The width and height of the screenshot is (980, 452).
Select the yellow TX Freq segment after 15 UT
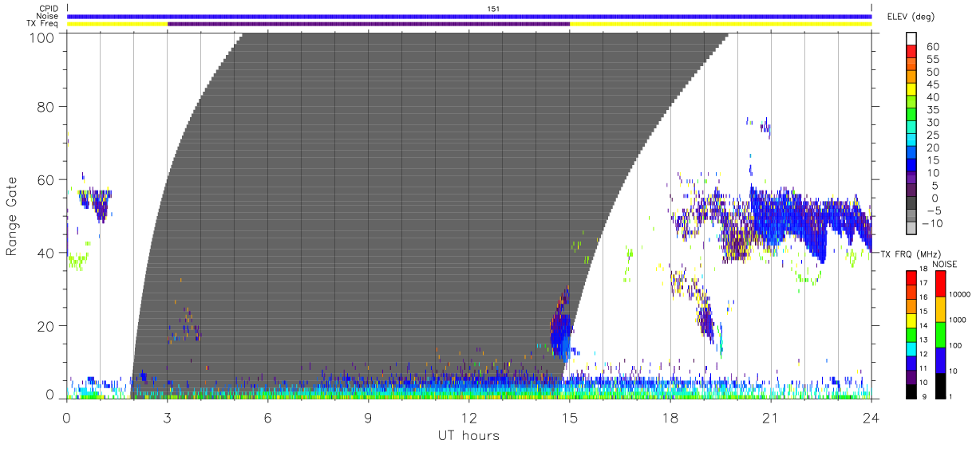[x=721, y=24]
